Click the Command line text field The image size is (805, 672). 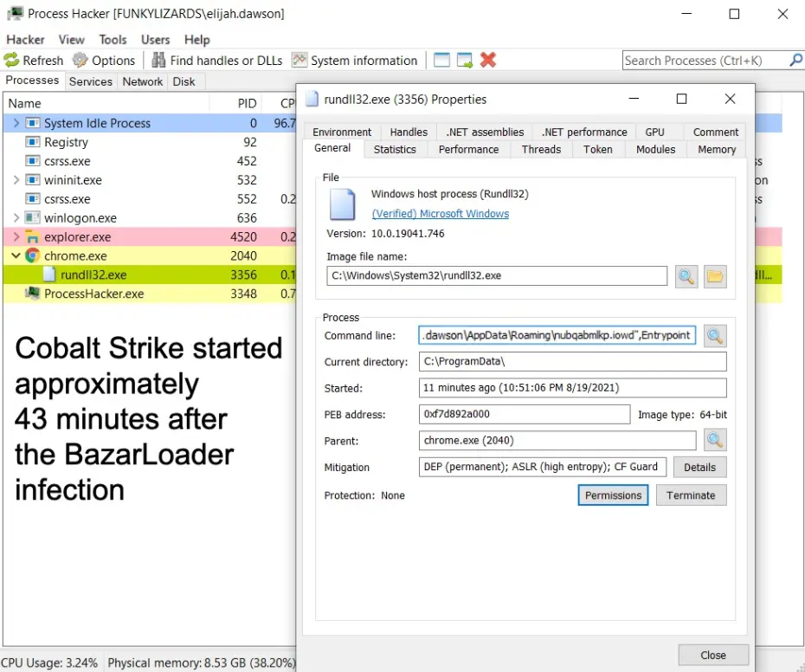coord(557,335)
